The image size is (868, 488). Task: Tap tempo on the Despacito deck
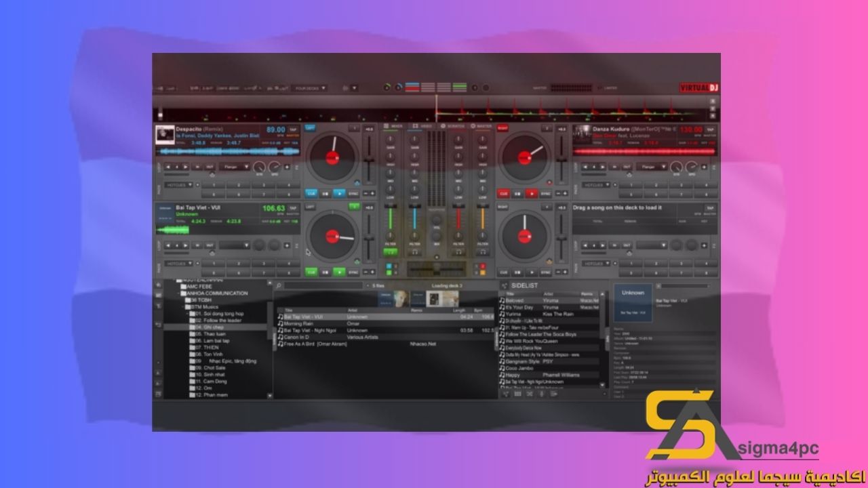(293, 129)
